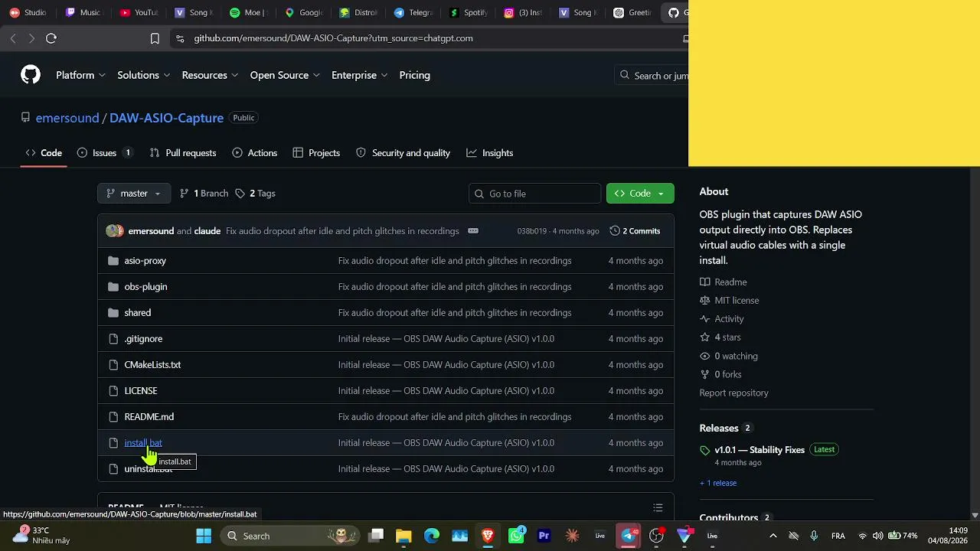Expand the Enterprise menu

(359, 75)
